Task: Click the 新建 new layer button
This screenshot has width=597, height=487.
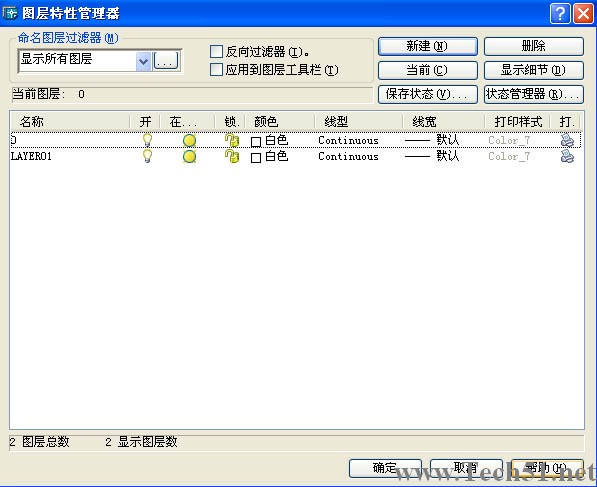Action: click(x=428, y=46)
